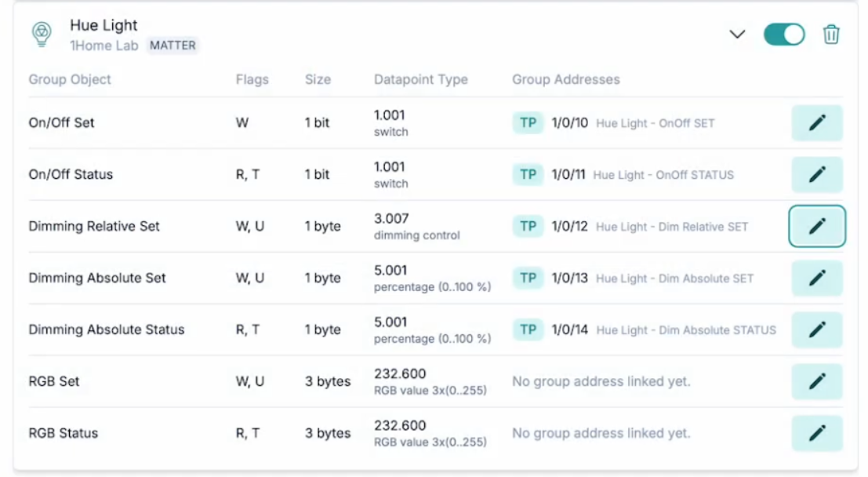Delete the Hue Light device with trash icon
This screenshot has height=477, width=868.
[831, 35]
